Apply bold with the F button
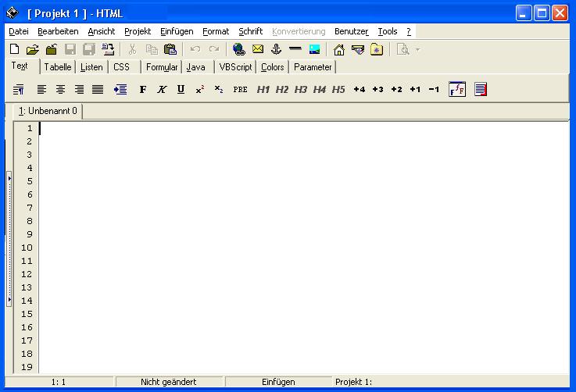The height and width of the screenshot is (392, 576). tap(143, 89)
